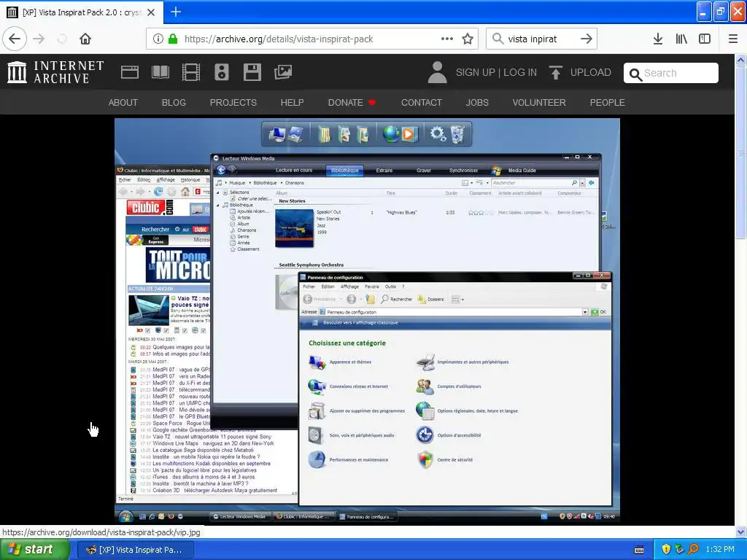The width and height of the screenshot is (747, 560).
Task: Open the Library bookshelf icon
Action: pyautogui.click(x=681, y=39)
